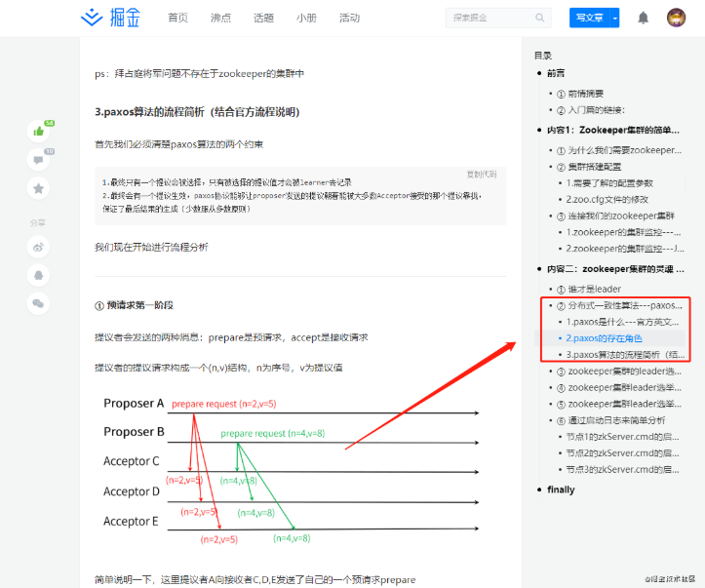Jump to 2.zoo.cfg文件的修改 entry

(607, 199)
